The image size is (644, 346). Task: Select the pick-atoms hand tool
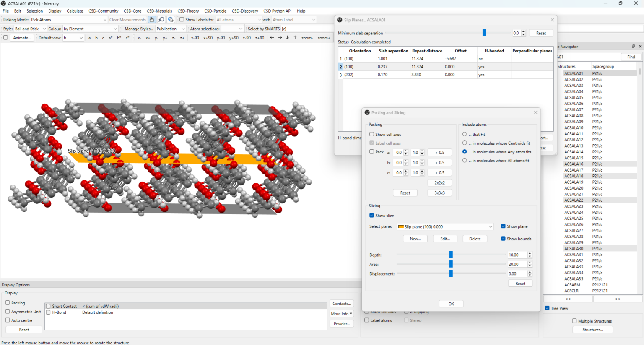[x=151, y=19]
